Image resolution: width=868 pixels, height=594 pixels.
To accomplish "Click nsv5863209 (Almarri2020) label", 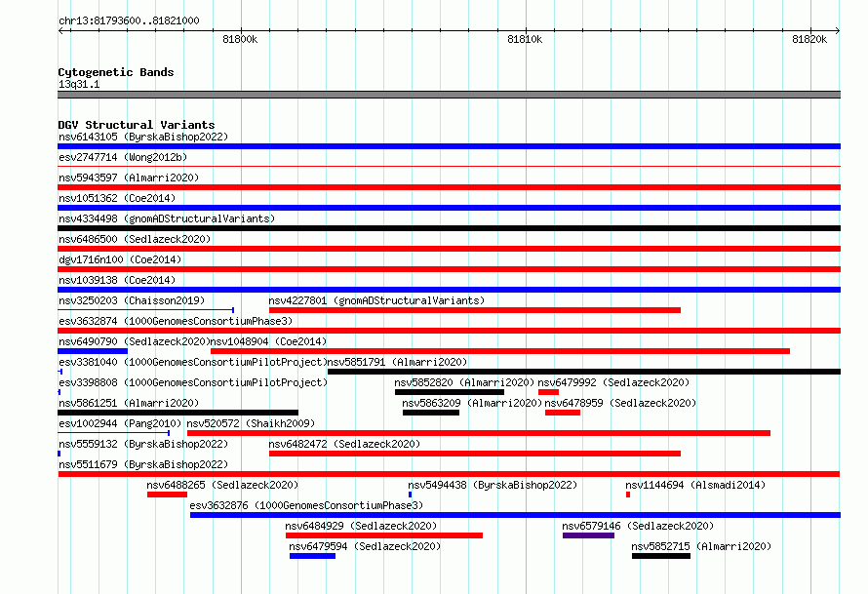I will [x=472, y=403].
